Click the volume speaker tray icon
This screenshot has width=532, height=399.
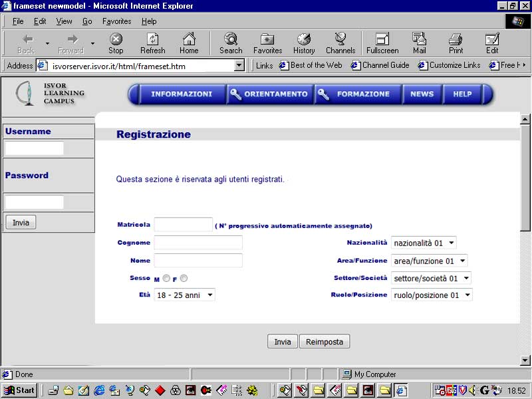[472, 390]
